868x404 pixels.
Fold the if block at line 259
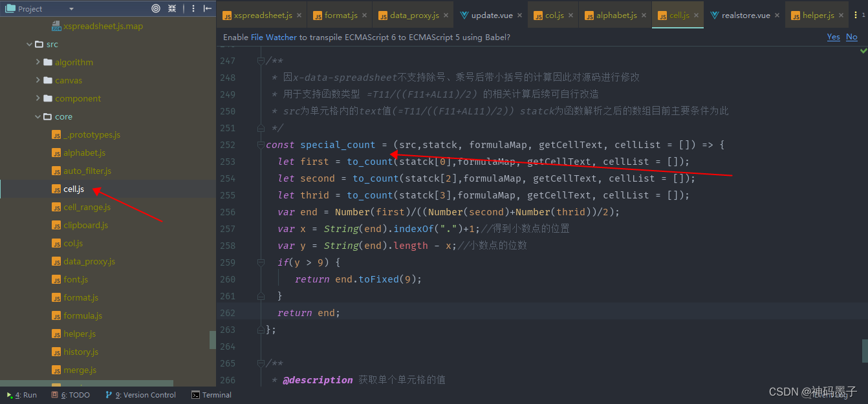click(261, 262)
